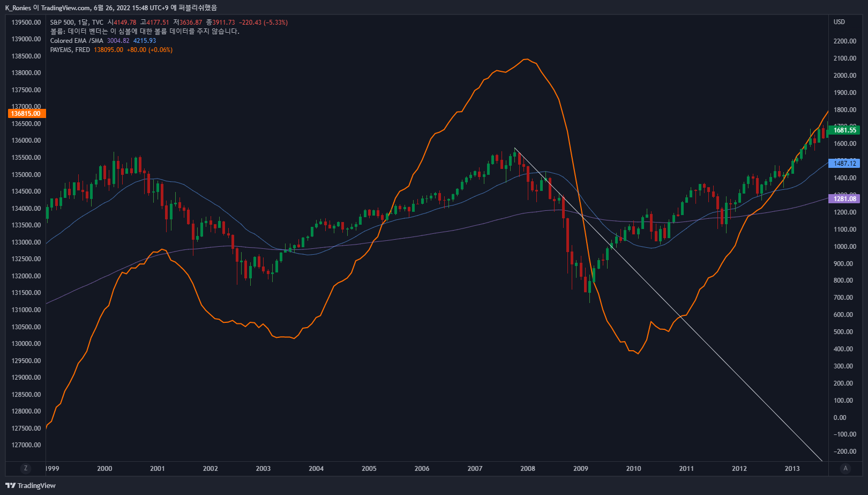Click the blue 1487.12 price label
The height and width of the screenshot is (495, 868).
click(x=844, y=164)
